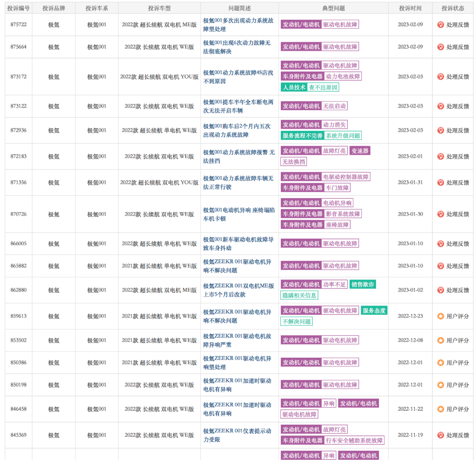Open link 极氪001购车后2个月内五次出现动力系统故障
The image size is (476, 460).
(237, 131)
